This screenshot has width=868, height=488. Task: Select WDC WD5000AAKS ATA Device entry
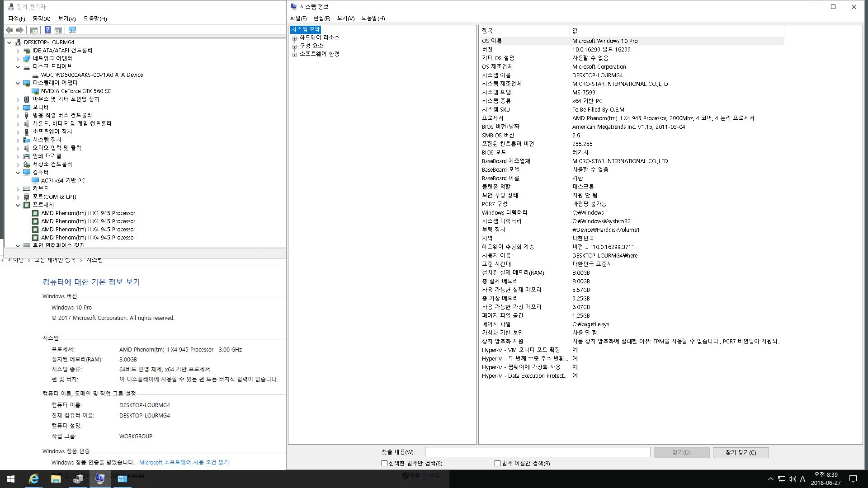click(92, 75)
